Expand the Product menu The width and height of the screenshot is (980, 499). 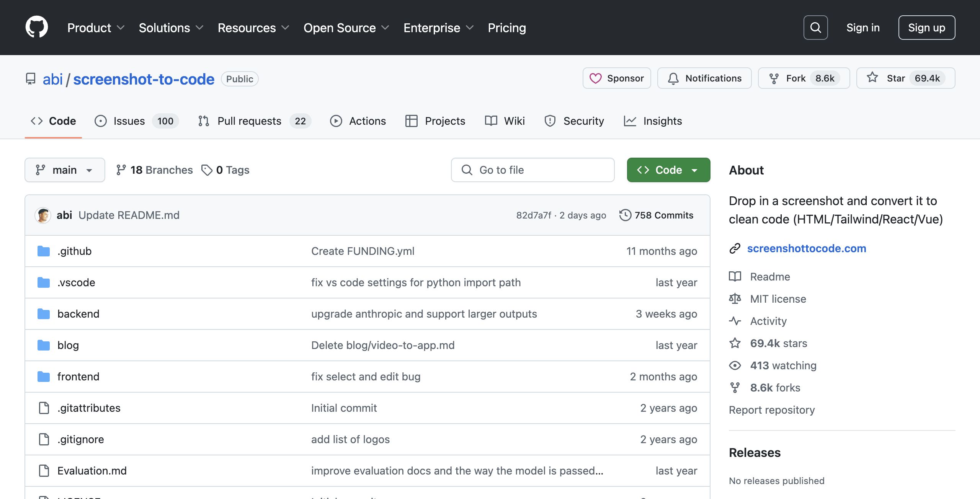coord(96,28)
